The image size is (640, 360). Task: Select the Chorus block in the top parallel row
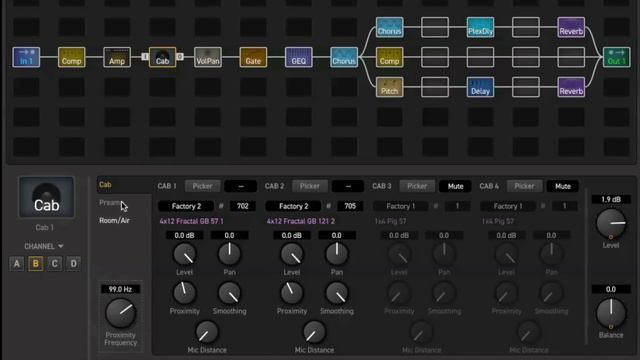point(389,27)
